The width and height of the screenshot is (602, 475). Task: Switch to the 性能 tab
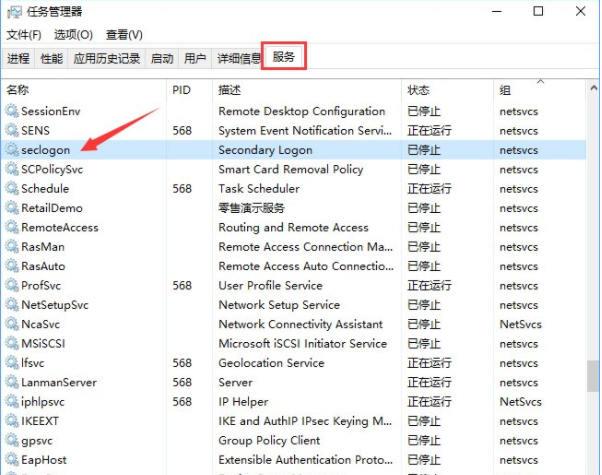(51, 59)
